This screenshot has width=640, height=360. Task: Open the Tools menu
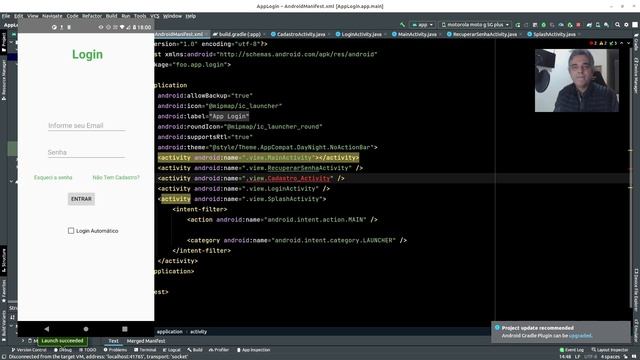click(x=140, y=16)
